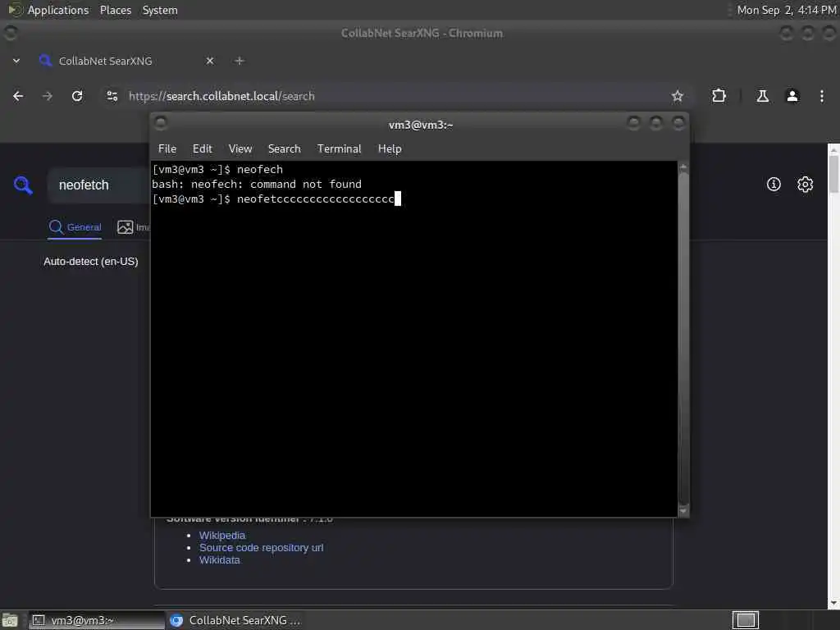Screen dimensions: 840x630
Task: Switch to vm3@vm3:~ taskbar button
Action: 97,620
